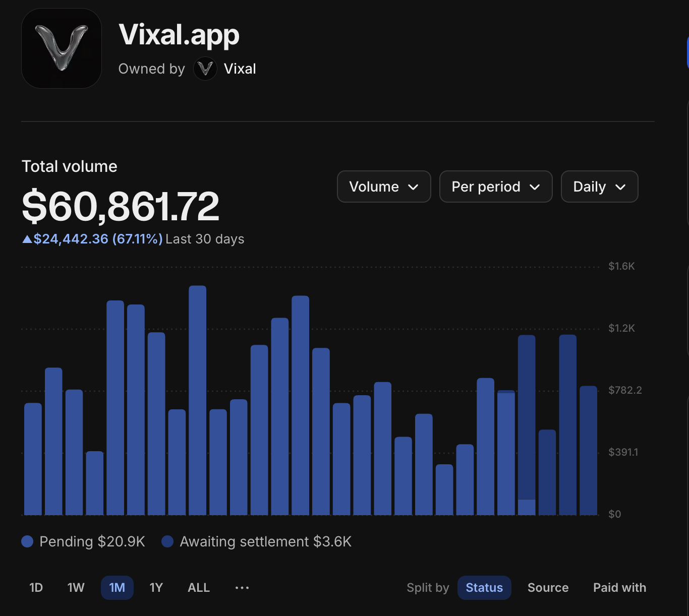
Task: Click the Last 30 days text
Action: point(205,239)
